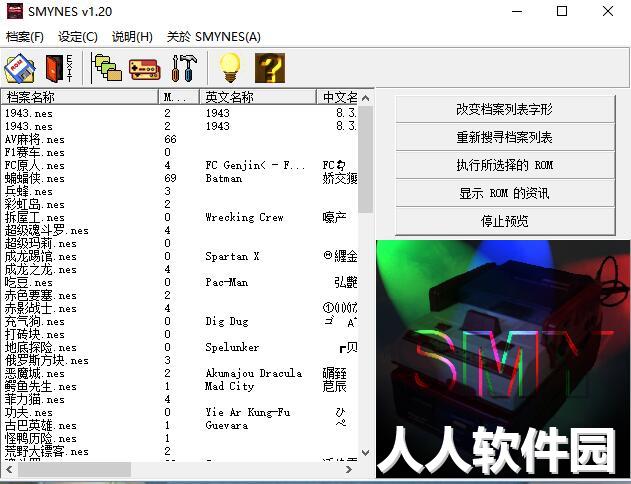
Task: Sort by 英文名称 column header
Action: pyautogui.click(x=258, y=97)
